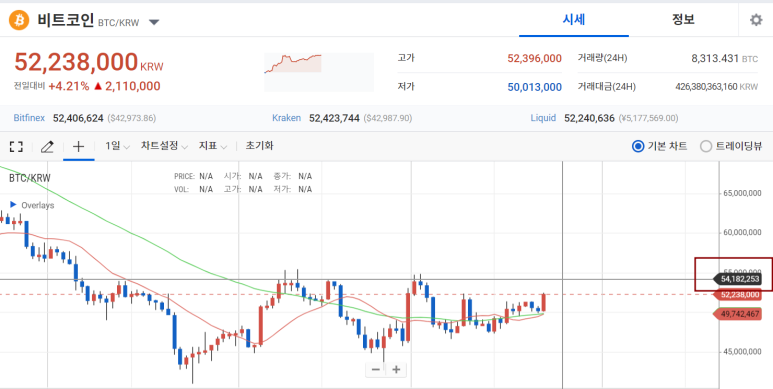The width and height of the screenshot is (773, 389).
Task: Click the 426,380,363,160 trade amount value
Action: tap(706, 87)
